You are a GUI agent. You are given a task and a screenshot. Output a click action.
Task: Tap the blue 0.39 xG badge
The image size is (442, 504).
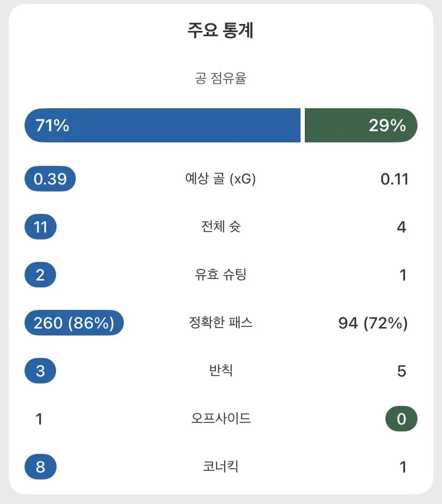(x=50, y=179)
